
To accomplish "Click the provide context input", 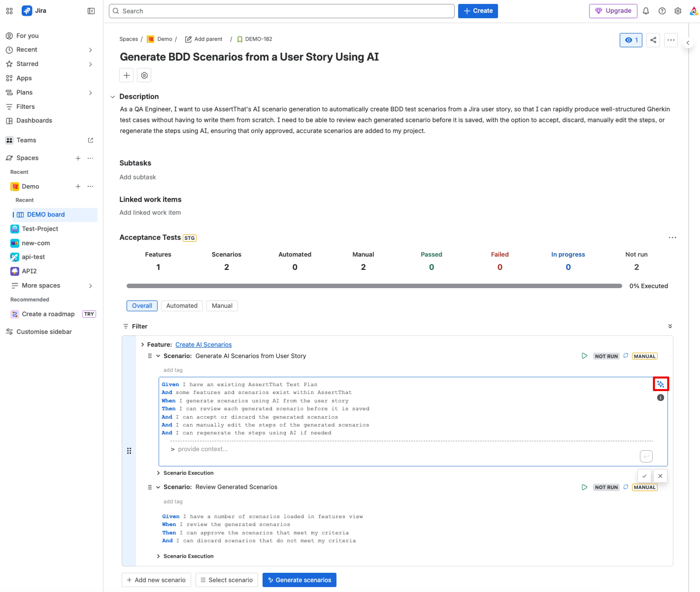I will point(403,449).
